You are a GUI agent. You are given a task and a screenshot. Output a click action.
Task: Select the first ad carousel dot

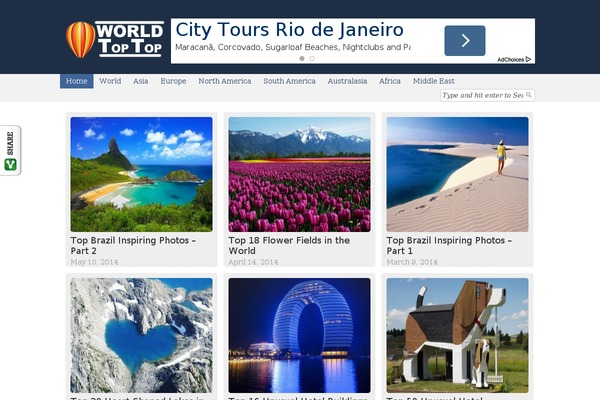302,59
